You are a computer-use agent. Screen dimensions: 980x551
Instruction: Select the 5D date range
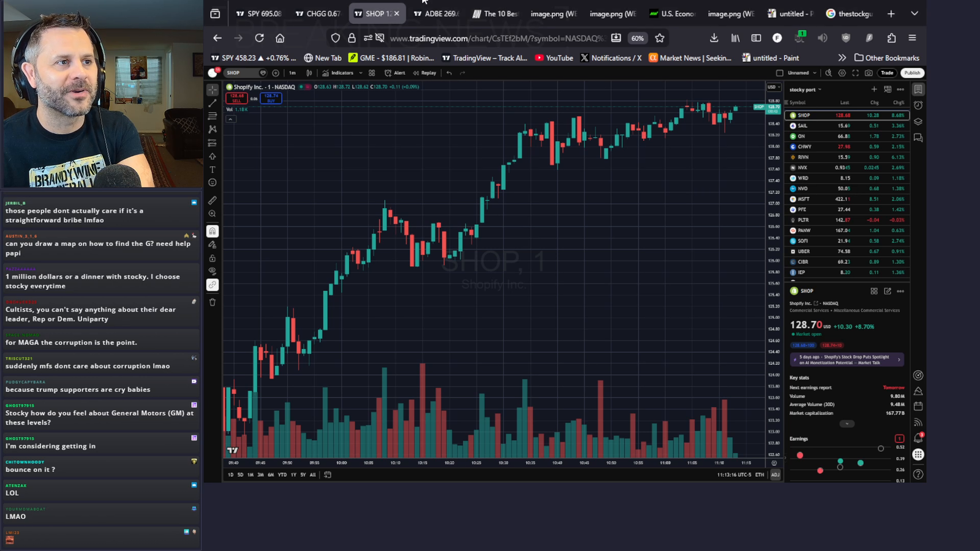tap(240, 474)
